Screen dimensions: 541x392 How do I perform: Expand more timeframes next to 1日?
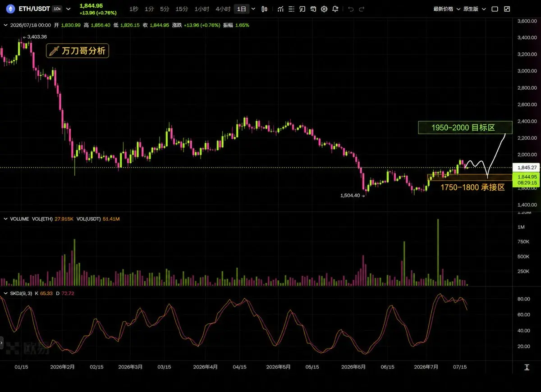tap(253, 9)
